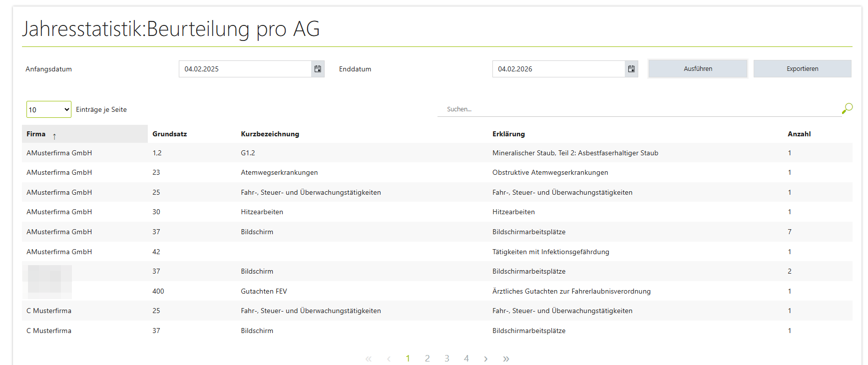Screen dimensions: 868x365
Task: Go to the previous page arrow
Action: [x=389, y=359]
